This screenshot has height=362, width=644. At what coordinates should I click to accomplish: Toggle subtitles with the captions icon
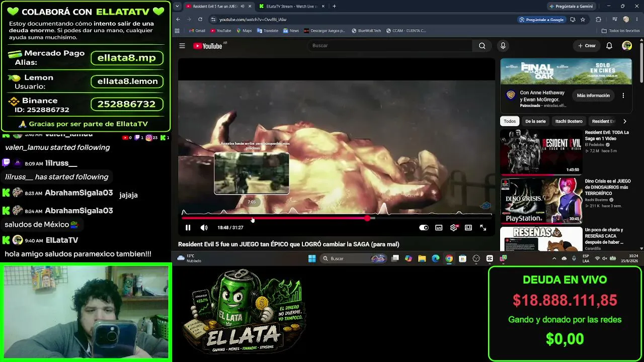point(439,228)
